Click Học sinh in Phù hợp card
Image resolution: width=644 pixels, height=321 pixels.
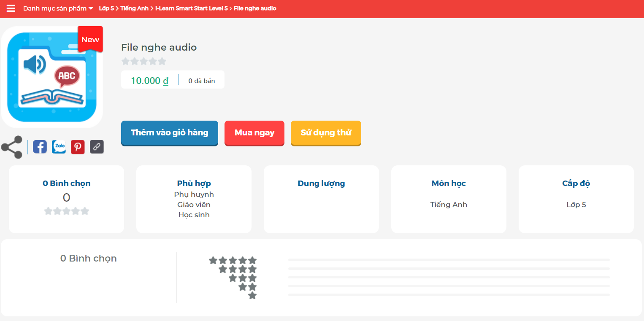[194, 215]
